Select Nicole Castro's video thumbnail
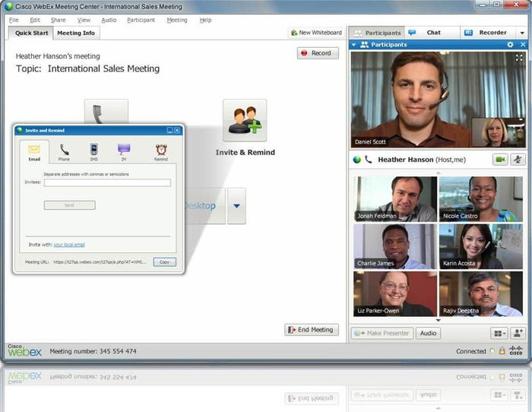The width and height of the screenshot is (532, 412). click(x=481, y=199)
